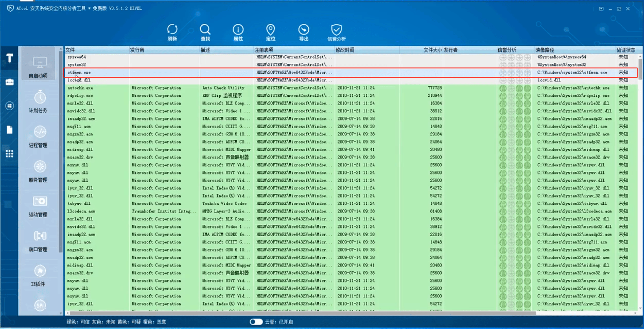Open the IE插件 plugins tab
644x329 pixels.
tap(38, 275)
